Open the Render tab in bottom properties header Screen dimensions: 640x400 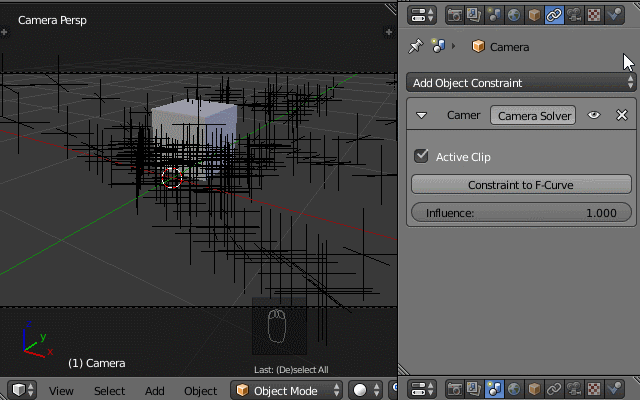pos(454,389)
